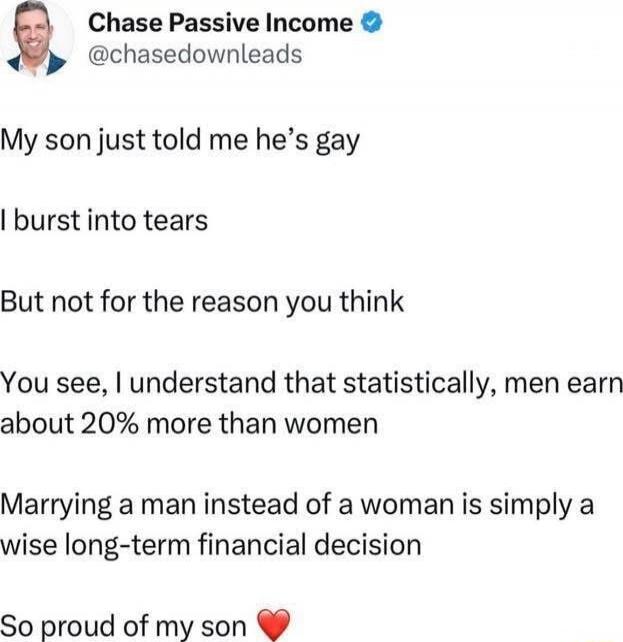623x642 pixels.
Task: Click the red heart emoji
Action: point(272,625)
